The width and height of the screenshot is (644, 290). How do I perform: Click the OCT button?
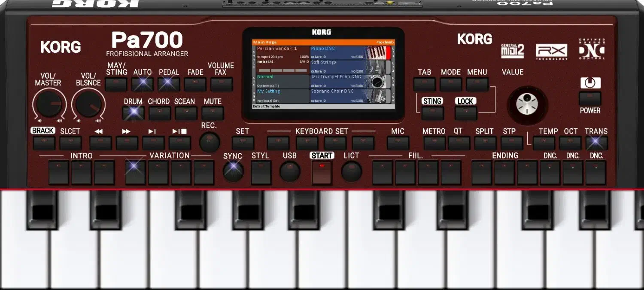tap(571, 143)
